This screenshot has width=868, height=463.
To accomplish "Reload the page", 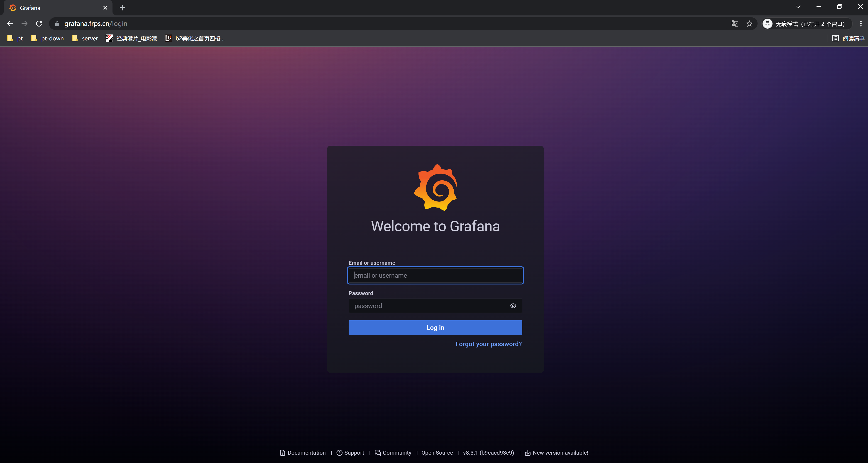I will (39, 24).
